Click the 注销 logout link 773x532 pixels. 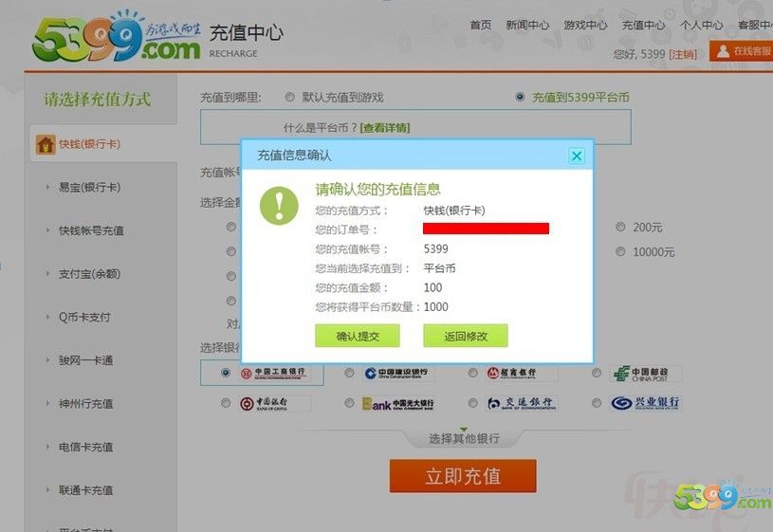683,54
